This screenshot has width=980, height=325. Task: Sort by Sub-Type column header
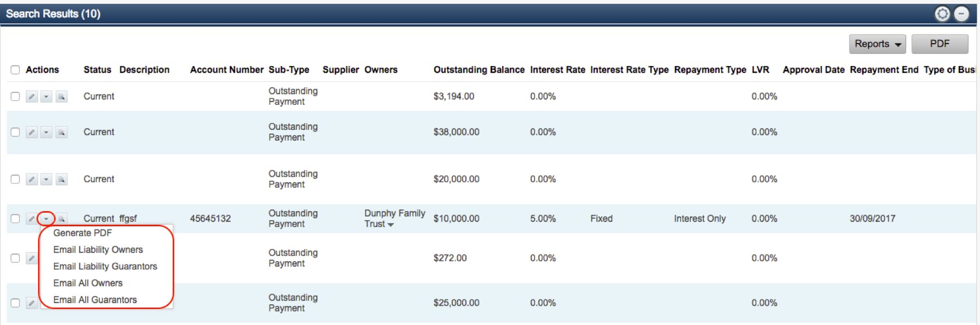pos(289,70)
